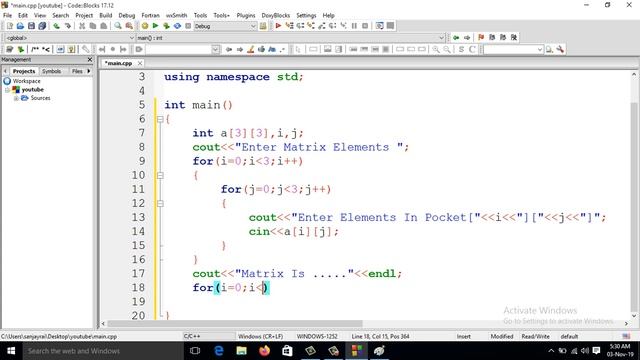640x360 pixels.
Task: Click the Abort build stop icon
Action: coord(188,26)
